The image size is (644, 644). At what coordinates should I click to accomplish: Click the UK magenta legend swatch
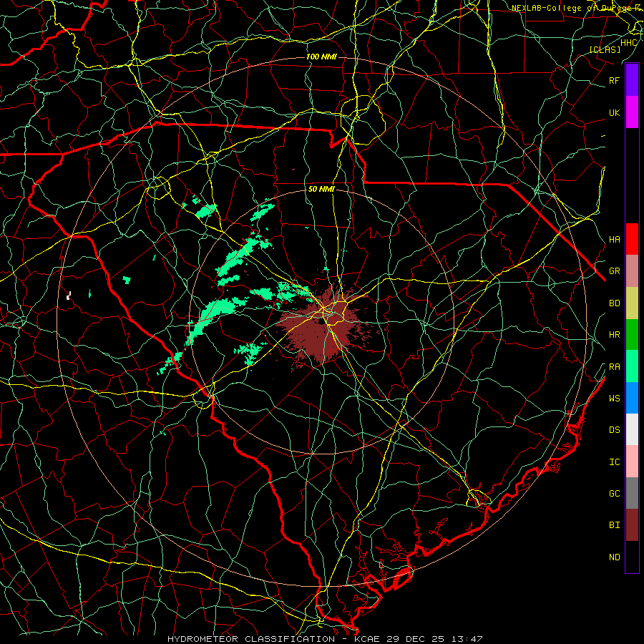pyautogui.click(x=632, y=112)
